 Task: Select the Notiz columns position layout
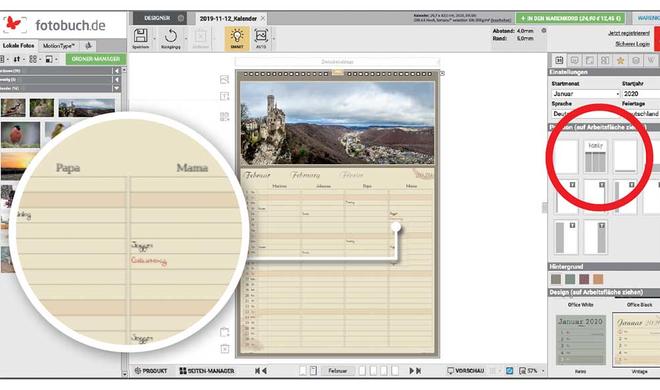click(595, 157)
